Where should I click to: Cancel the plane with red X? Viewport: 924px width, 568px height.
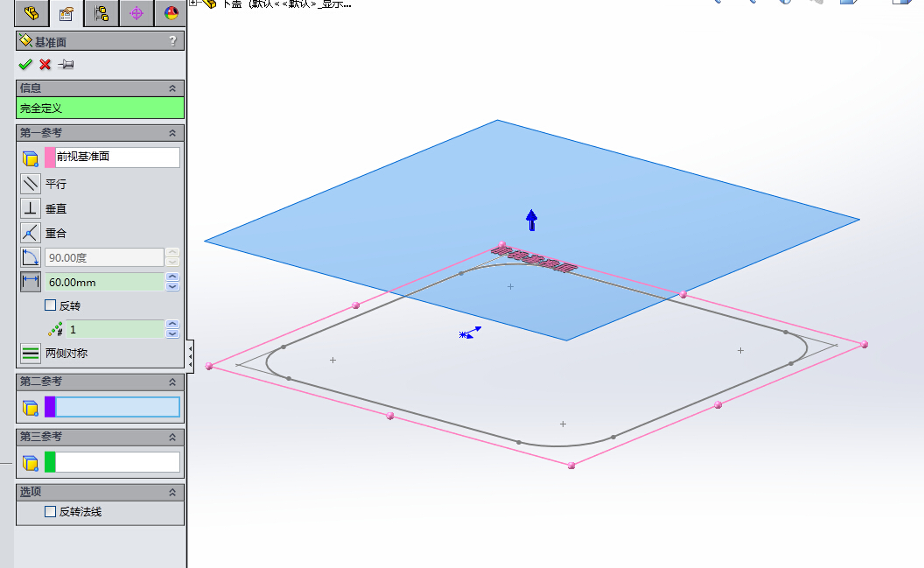coord(45,64)
